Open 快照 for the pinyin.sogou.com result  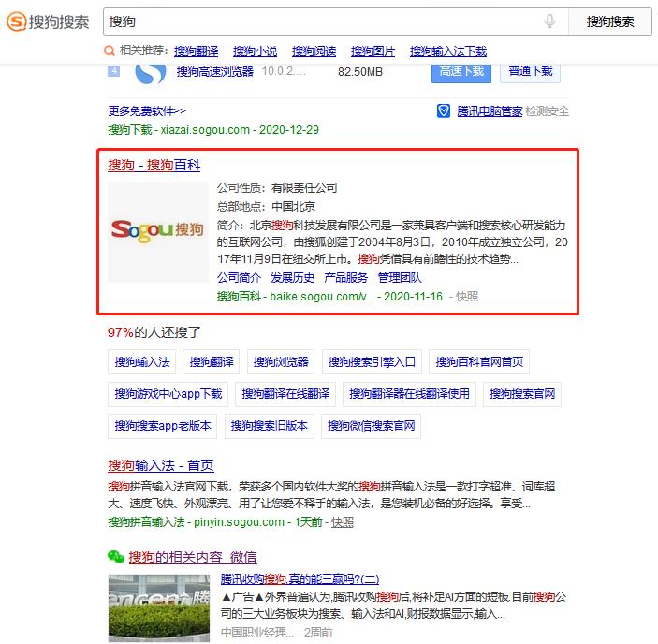coord(343,522)
